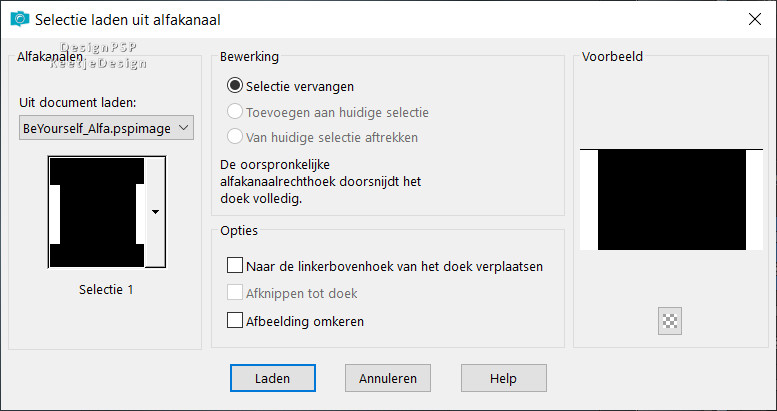Click the dialog title bar text
The image size is (777, 411).
pos(128,19)
